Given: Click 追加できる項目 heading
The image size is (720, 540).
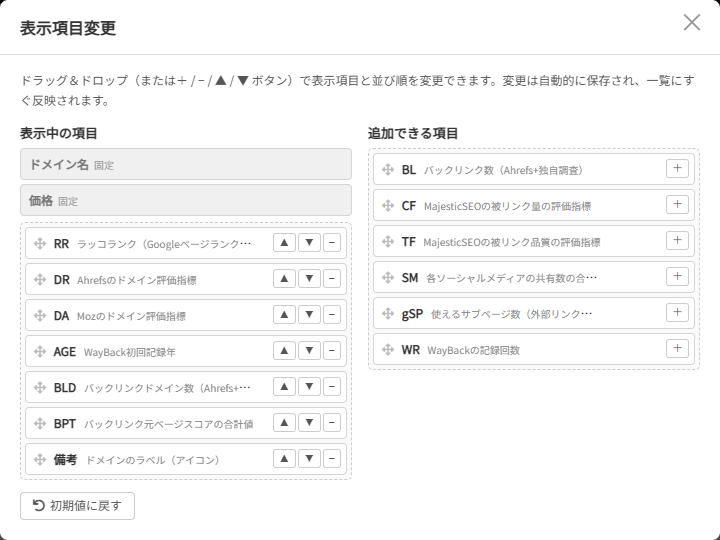Looking at the screenshot, I should click(413, 134).
